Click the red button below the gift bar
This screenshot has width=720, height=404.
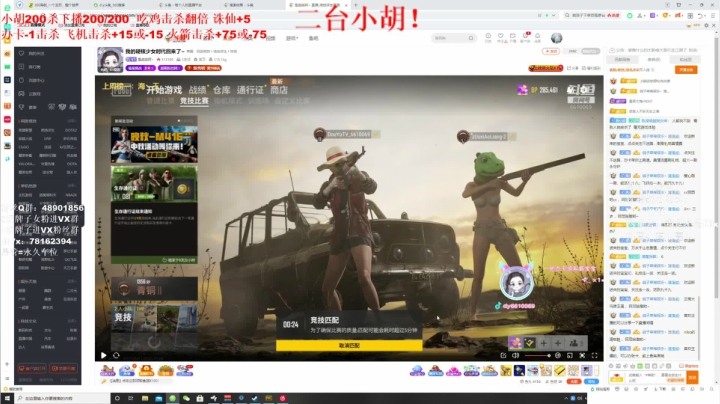[574, 382]
